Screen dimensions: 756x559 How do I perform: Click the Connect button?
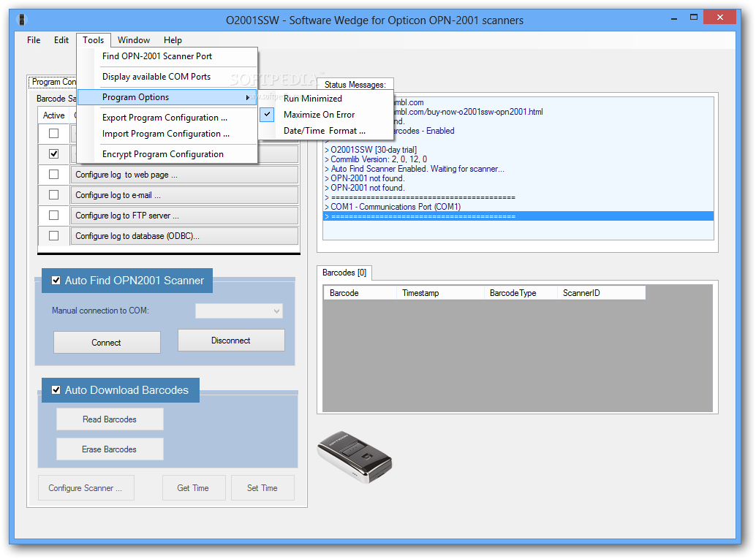click(x=107, y=343)
